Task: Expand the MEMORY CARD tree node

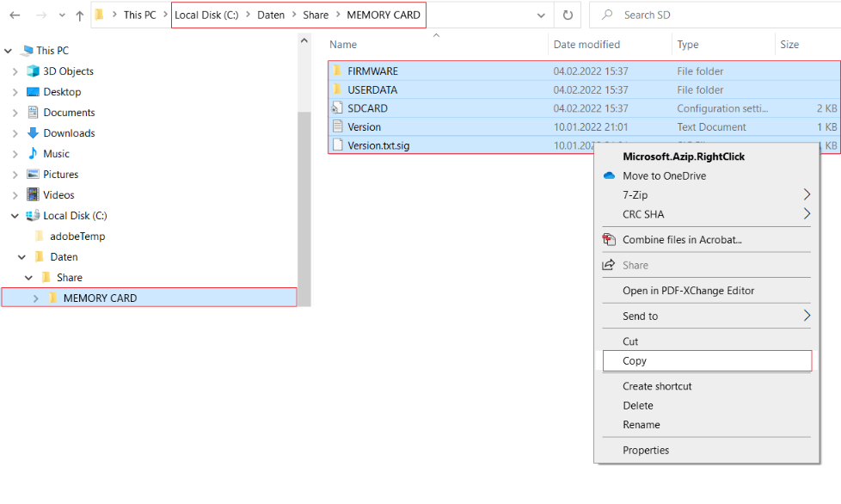Action: [35, 298]
